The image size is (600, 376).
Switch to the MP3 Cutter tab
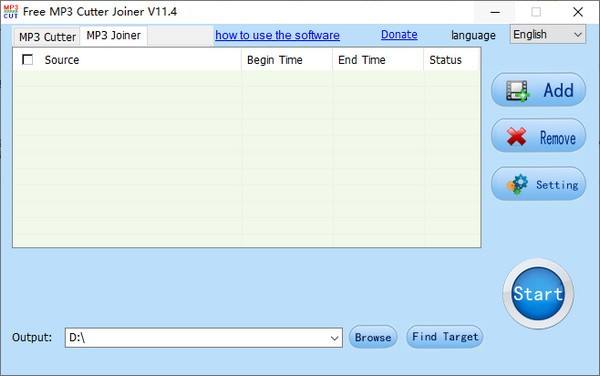(47, 37)
